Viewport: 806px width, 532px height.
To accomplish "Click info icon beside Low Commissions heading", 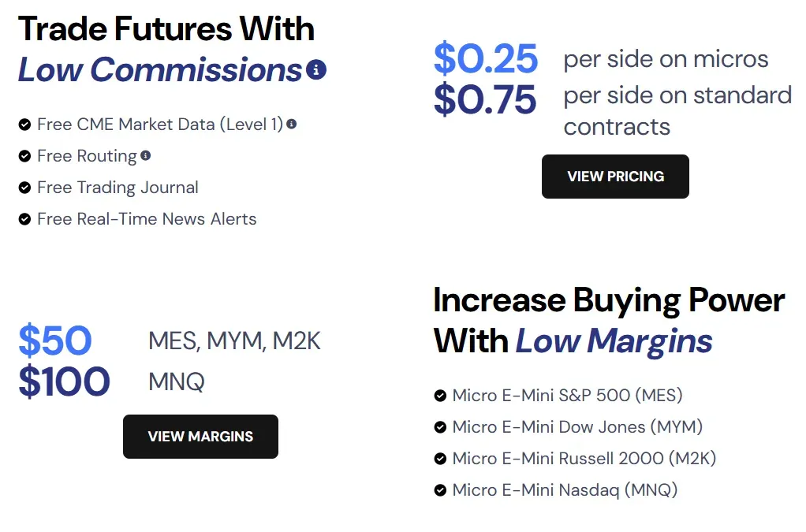I will click(x=316, y=70).
